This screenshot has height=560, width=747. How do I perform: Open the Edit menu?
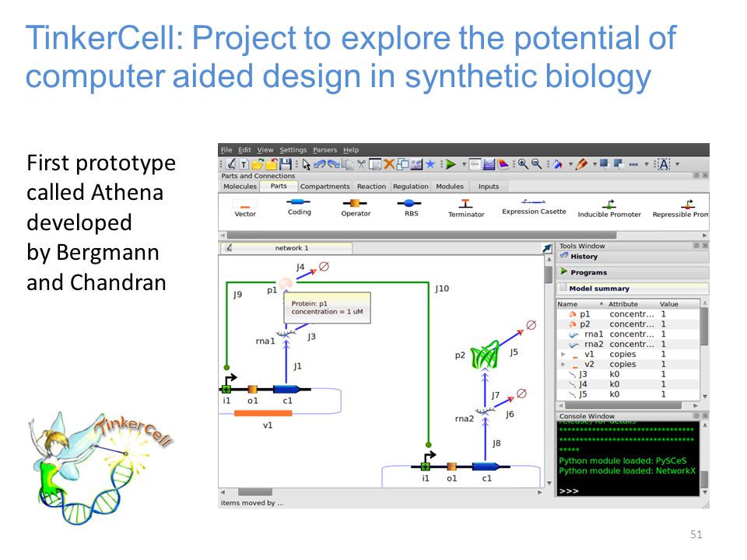coord(244,149)
